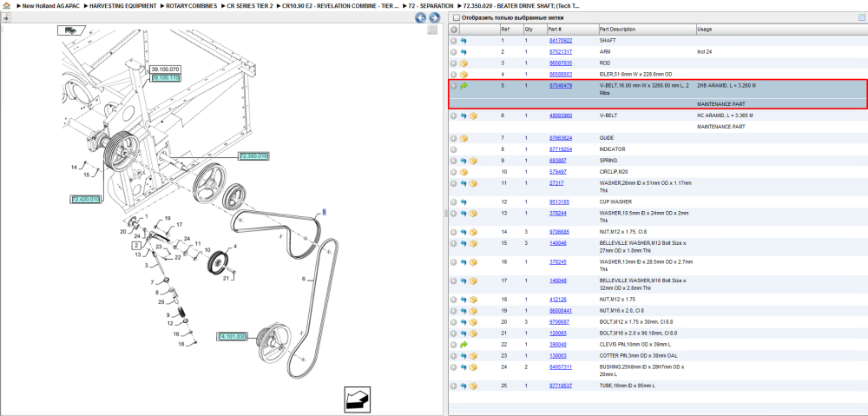
Task: Open 'New Holland AG APAC' breadcrumb
Action: coord(51,5)
